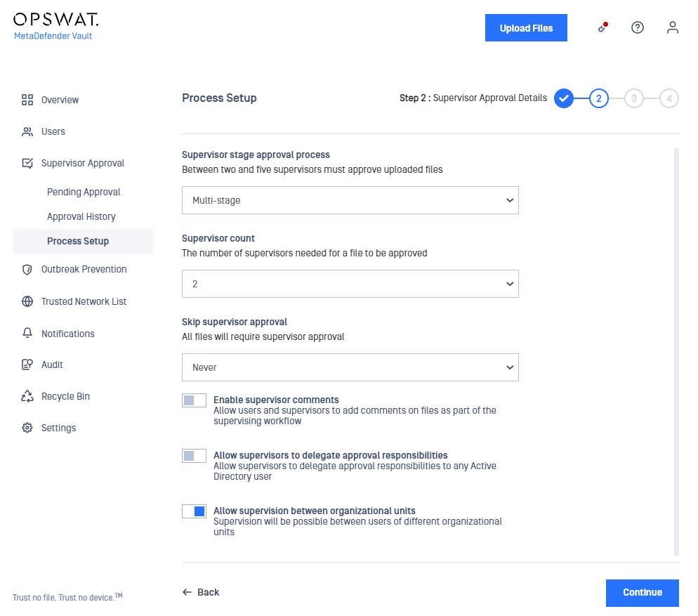Screen dimensions: 698x616
Task: Click the completed step one indicator
Action: [564, 98]
